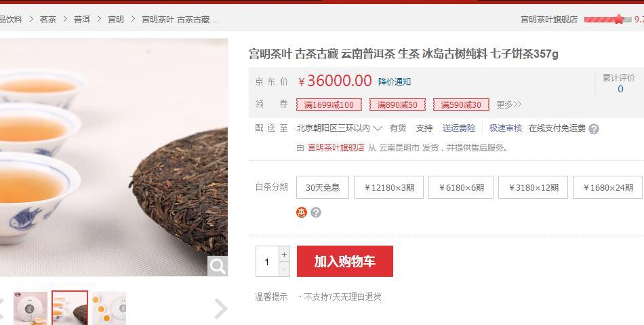Image resolution: width=644 pixels, height=325 pixels.
Task: Click the magnifier zoom icon on product image
Action: point(218,266)
